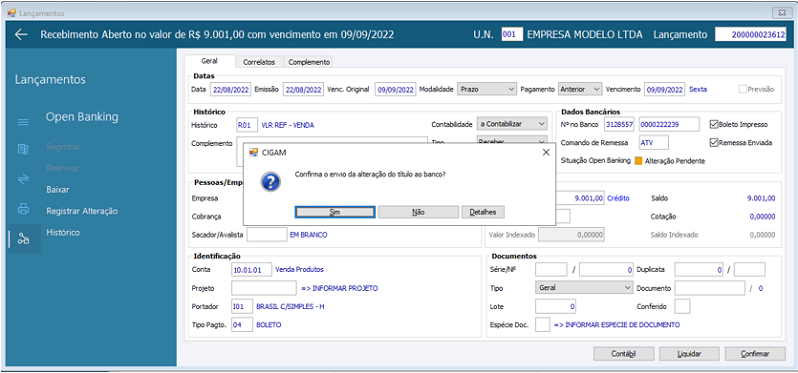Click the CIGAM dialog title icon
This screenshot has height=373, width=798.
(253, 152)
